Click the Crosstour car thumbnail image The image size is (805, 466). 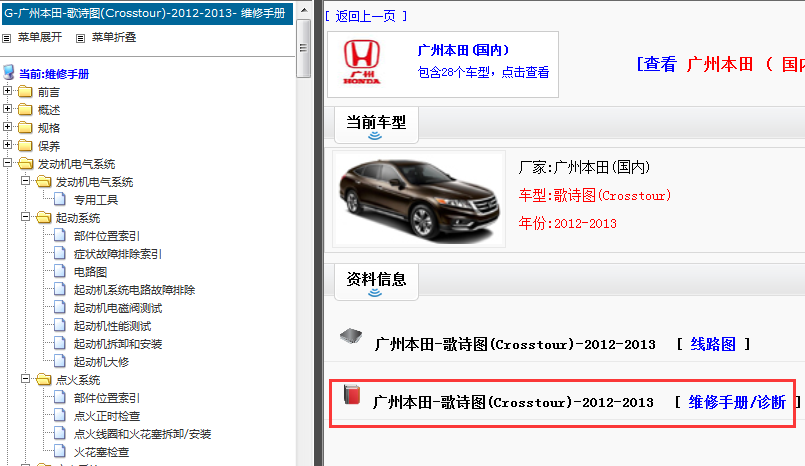[419, 199]
